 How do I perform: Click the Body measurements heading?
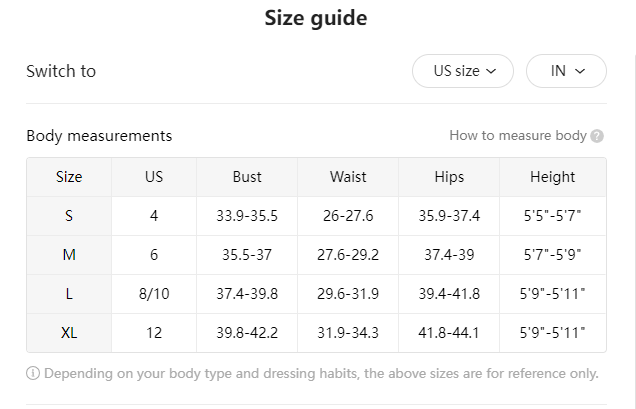point(99,136)
